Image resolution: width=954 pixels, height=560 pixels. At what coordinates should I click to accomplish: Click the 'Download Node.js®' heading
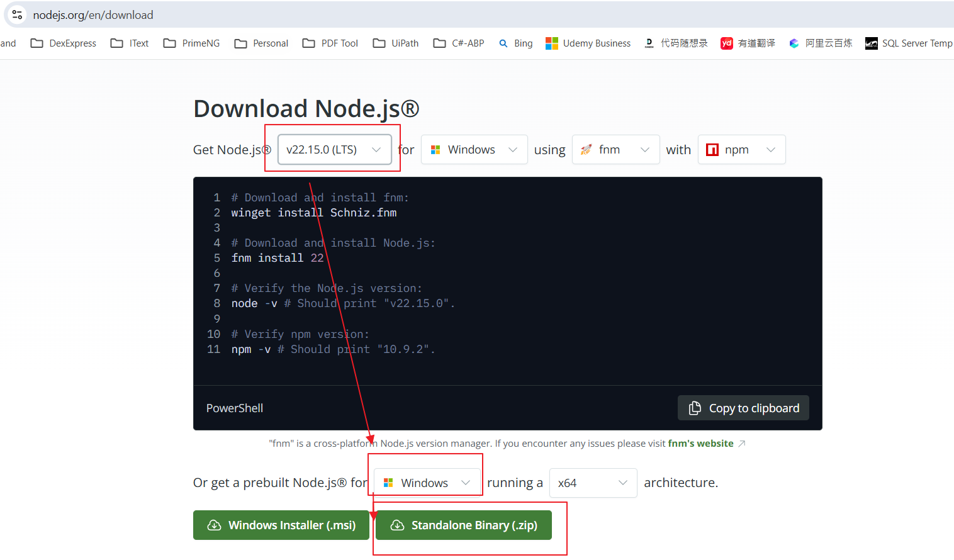tap(306, 108)
